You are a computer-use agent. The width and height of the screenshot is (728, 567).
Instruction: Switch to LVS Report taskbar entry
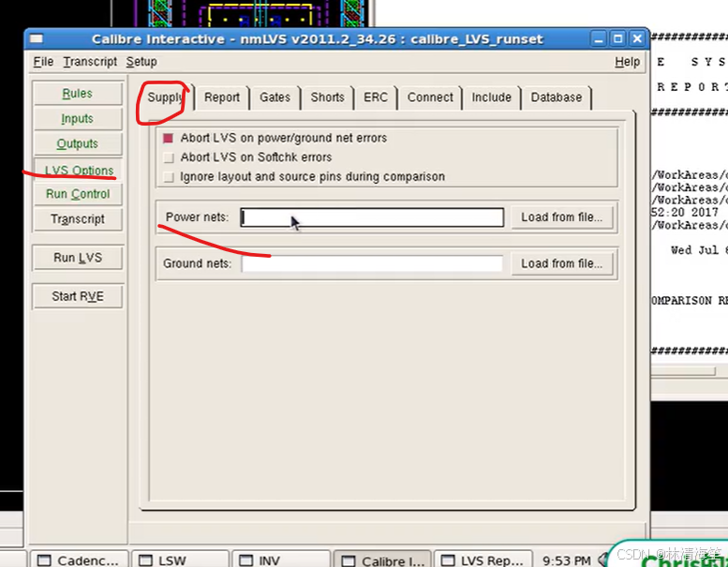coord(483,560)
